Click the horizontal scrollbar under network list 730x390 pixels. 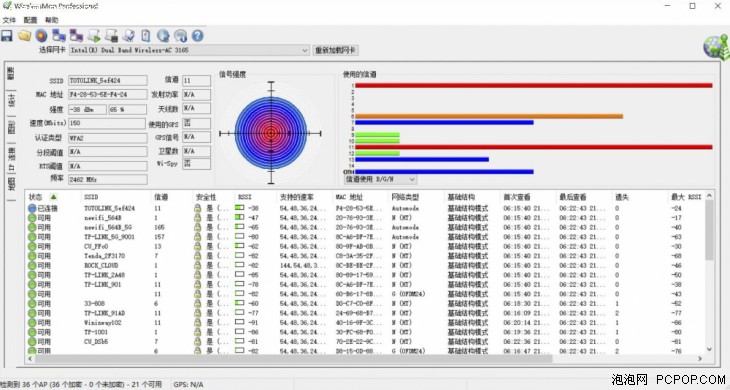pyautogui.click(x=293, y=358)
